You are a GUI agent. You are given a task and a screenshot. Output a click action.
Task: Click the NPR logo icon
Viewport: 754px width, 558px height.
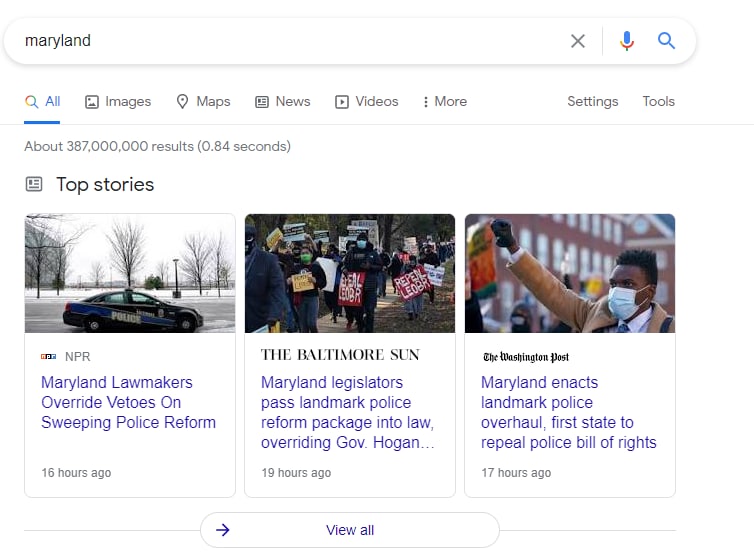(49, 356)
